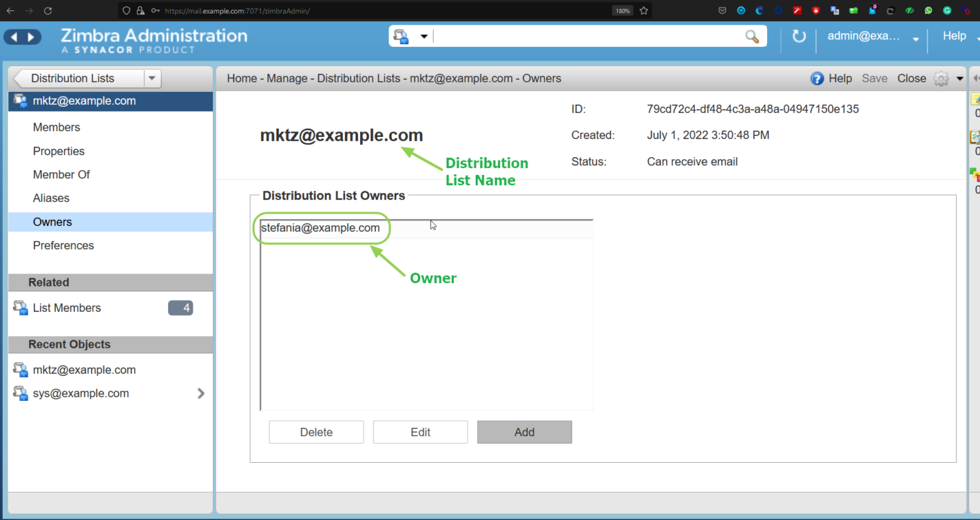980x520 pixels.
Task: Click the browser reload page button
Action: (x=48, y=10)
